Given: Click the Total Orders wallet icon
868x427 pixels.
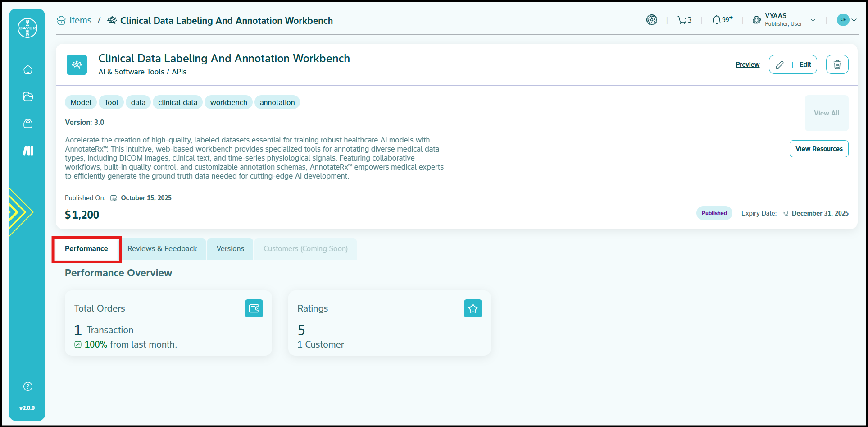Looking at the screenshot, I should coord(254,308).
